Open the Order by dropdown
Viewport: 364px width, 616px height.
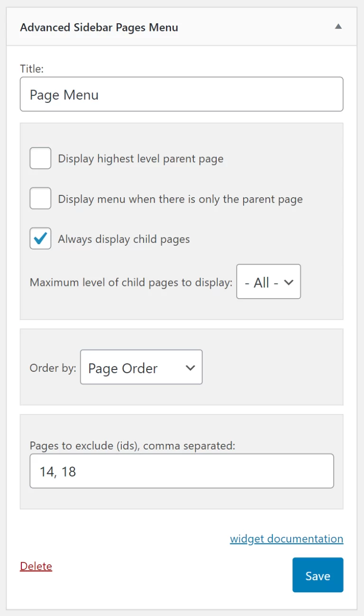pyautogui.click(x=141, y=368)
